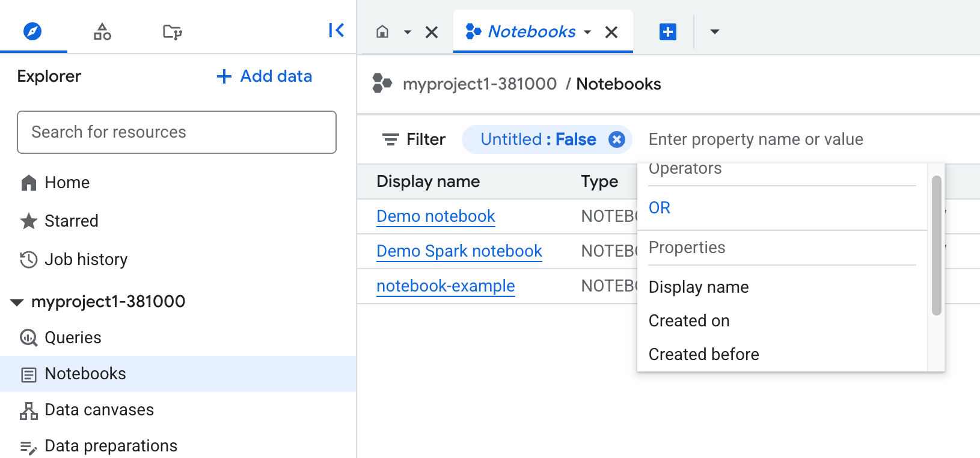The image size is (980, 458).
Task: Open the home tab dropdown arrow
Action: pyautogui.click(x=408, y=32)
